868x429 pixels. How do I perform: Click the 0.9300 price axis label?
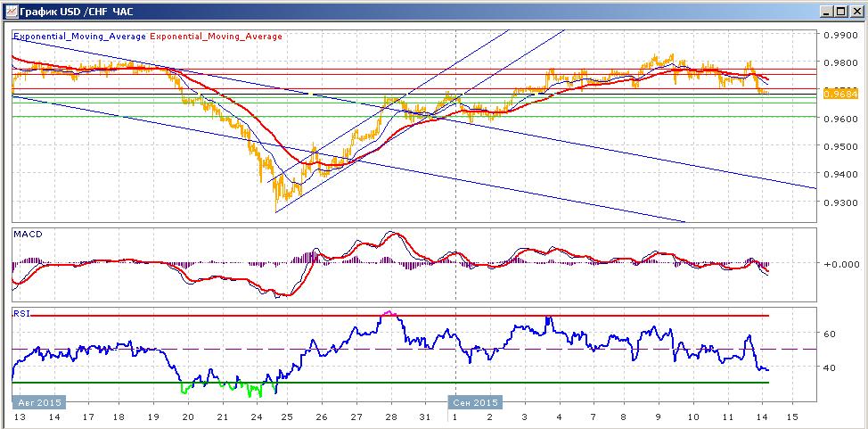point(839,202)
